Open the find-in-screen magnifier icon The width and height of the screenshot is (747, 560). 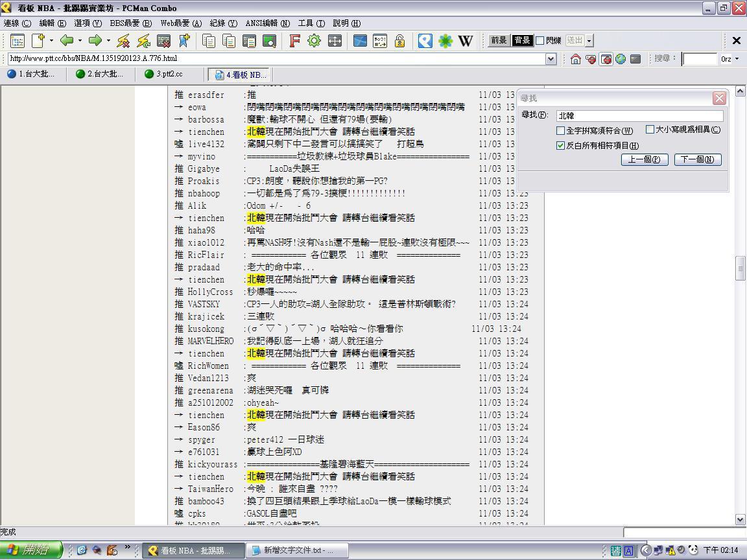[x=269, y=41]
